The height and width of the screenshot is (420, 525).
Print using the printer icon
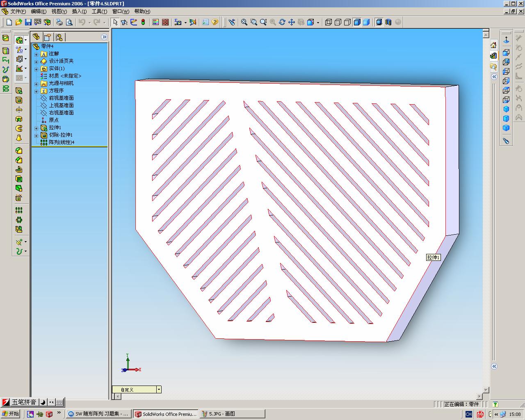pyautogui.click(x=59, y=22)
